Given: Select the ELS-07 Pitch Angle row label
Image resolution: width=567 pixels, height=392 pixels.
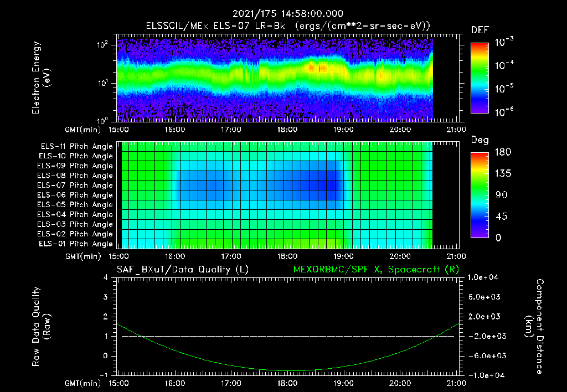Looking at the screenshot, I should point(75,185).
